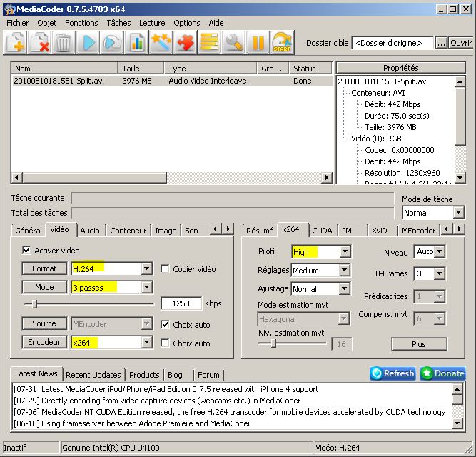Click the Taille column header
The height and width of the screenshot is (457, 476).
tap(141, 69)
